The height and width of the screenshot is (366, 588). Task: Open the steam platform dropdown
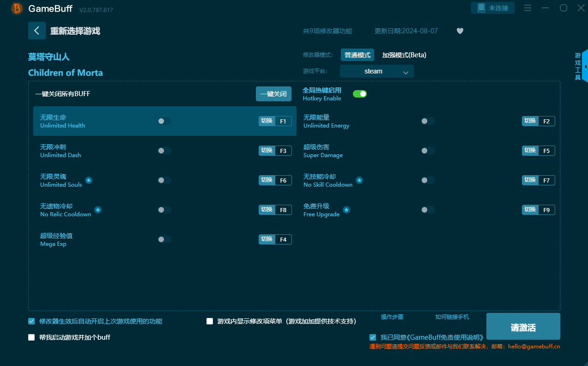(x=376, y=71)
